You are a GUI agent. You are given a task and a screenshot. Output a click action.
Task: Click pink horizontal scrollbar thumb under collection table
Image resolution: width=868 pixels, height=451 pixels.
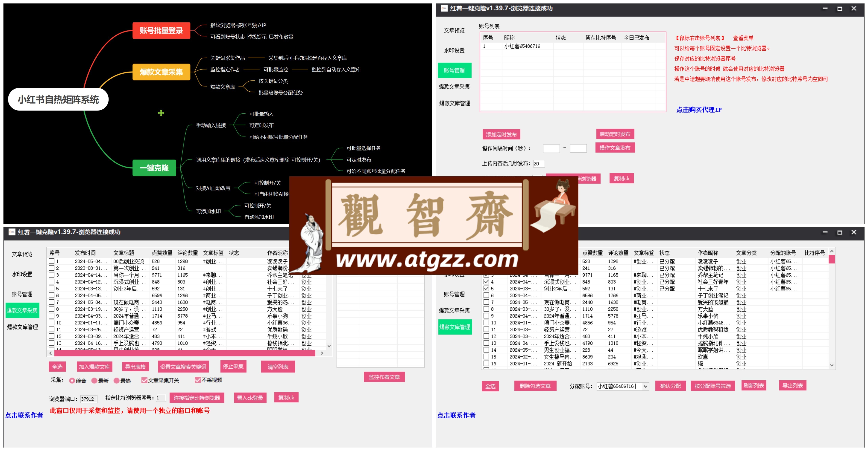click(184, 353)
